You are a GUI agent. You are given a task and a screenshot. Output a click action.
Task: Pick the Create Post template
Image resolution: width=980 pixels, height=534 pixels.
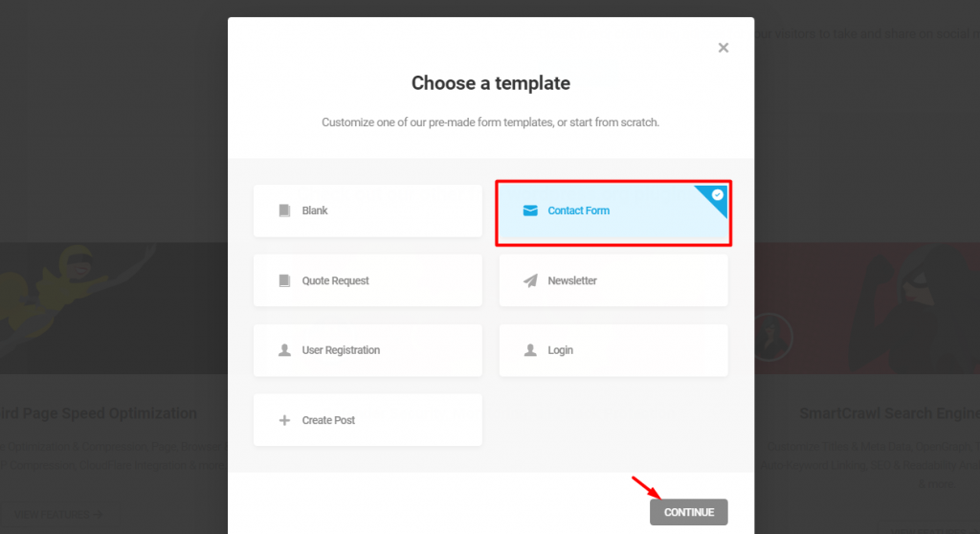pos(367,420)
